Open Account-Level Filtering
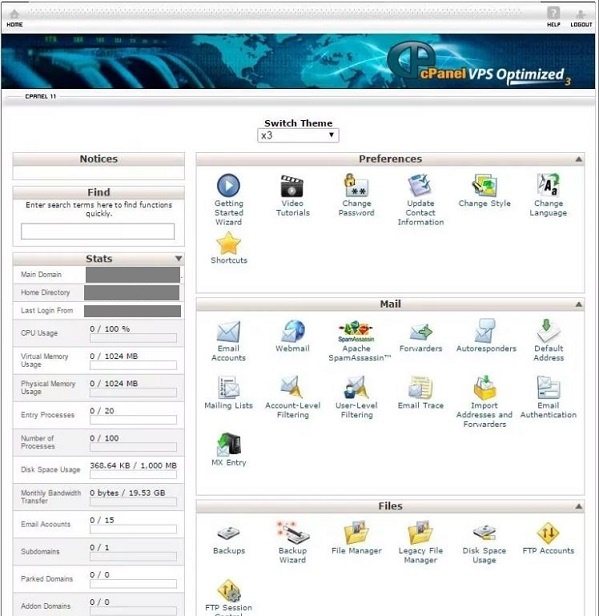599x616 pixels. (x=292, y=387)
